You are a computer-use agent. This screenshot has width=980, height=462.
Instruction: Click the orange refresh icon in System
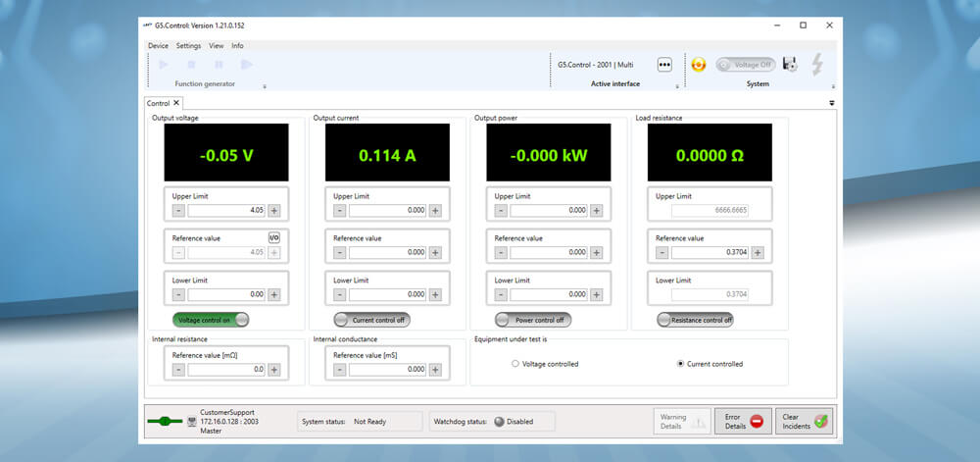pyautogui.click(x=699, y=65)
